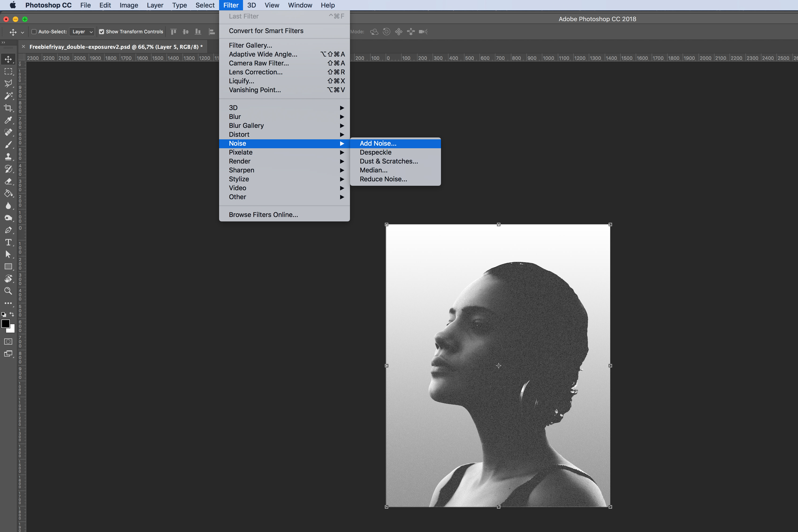Click Add Noise... in the submenu
This screenshot has width=798, height=532.
(x=378, y=144)
